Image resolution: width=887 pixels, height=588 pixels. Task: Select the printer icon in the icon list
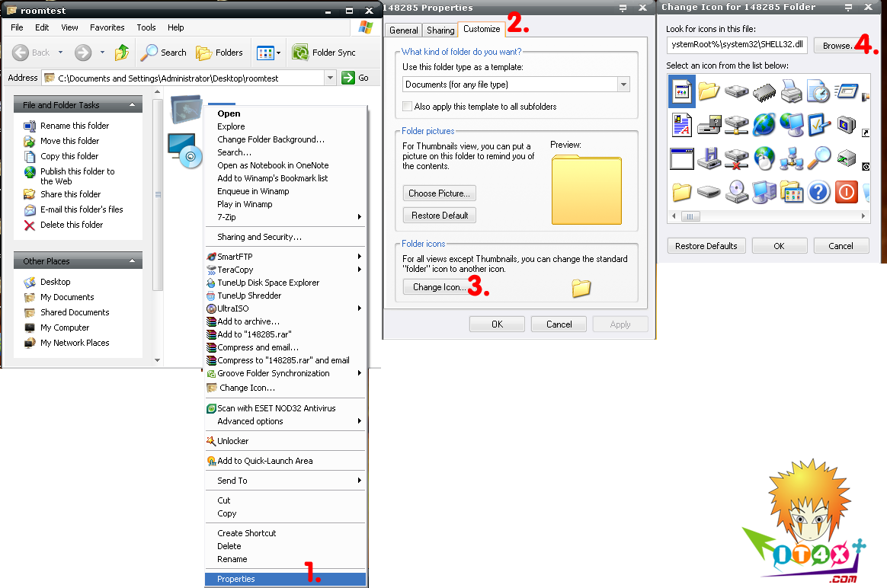click(x=791, y=91)
